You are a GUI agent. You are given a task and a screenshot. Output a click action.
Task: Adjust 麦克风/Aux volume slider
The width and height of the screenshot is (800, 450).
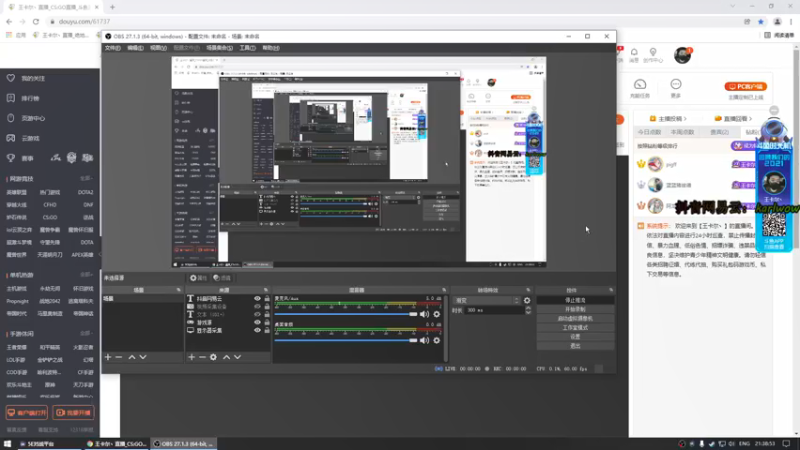pos(346,314)
